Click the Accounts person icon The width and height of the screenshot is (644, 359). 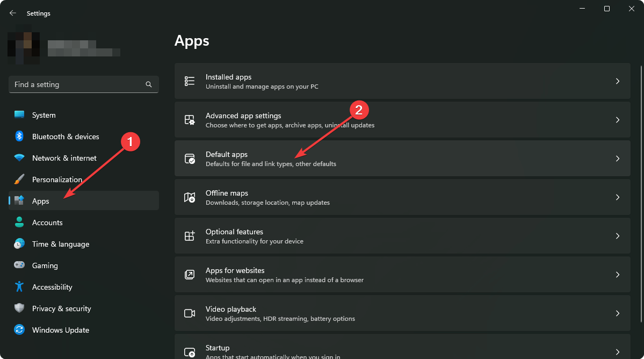coord(19,222)
